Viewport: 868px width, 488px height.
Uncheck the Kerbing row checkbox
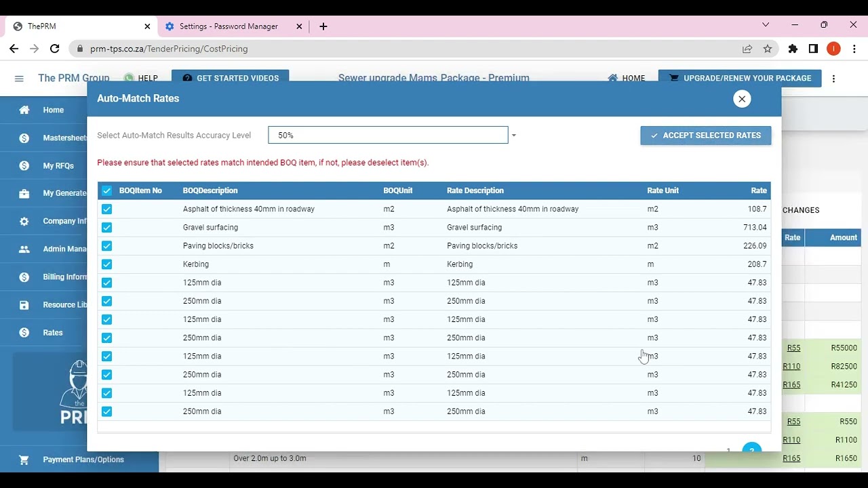[106, 264]
